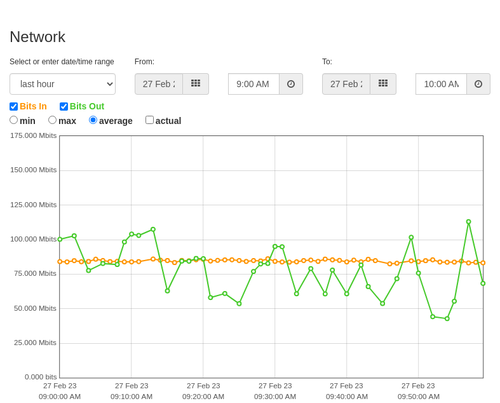Uncheck the Bits Out checkbox
Viewport: 500px width, 403px height.
pyautogui.click(x=64, y=106)
